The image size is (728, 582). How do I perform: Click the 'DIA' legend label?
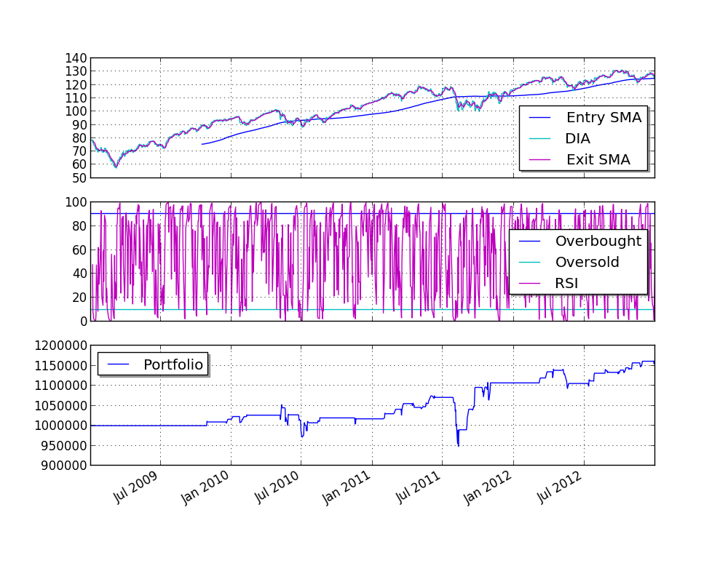(577, 138)
